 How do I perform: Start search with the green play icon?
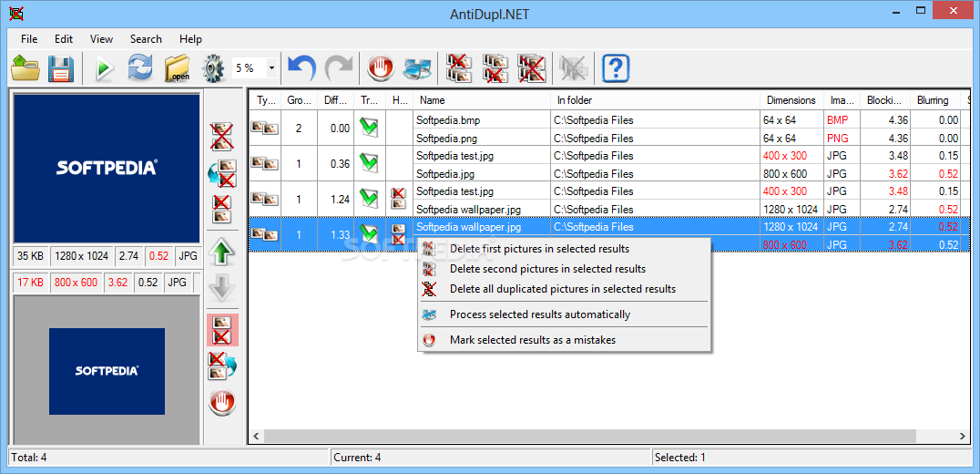coord(105,67)
